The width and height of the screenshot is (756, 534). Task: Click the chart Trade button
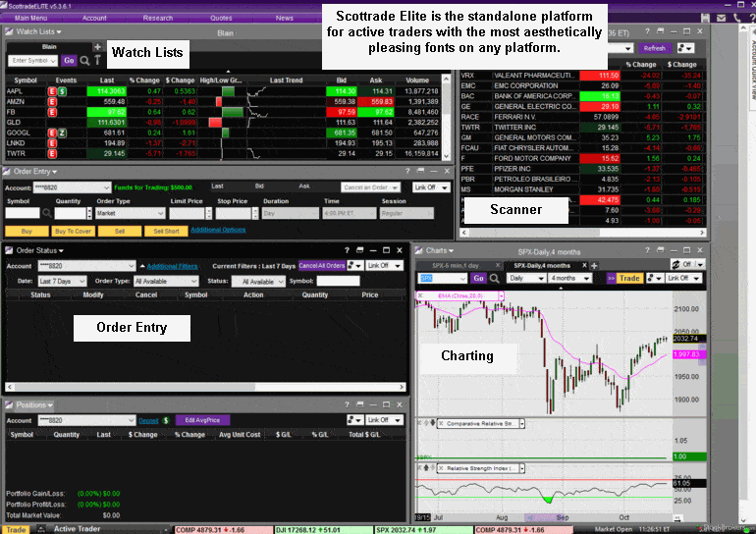pyautogui.click(x=629, y=278)
